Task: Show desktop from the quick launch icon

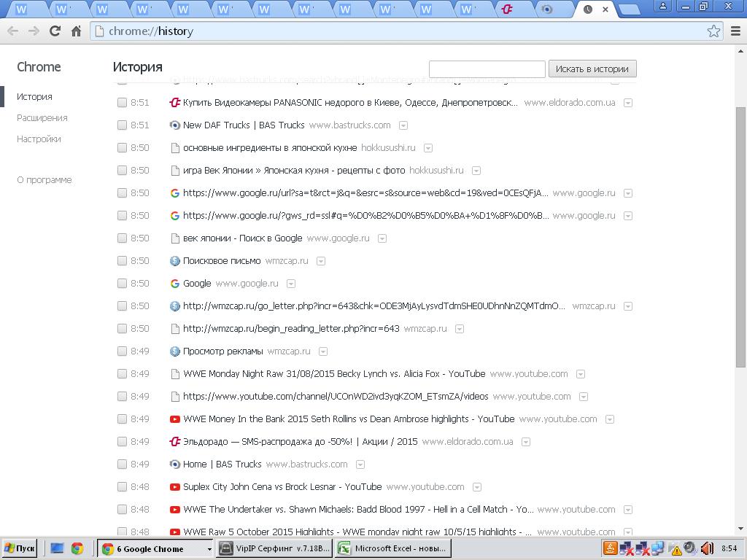Action: pos(57,548)
